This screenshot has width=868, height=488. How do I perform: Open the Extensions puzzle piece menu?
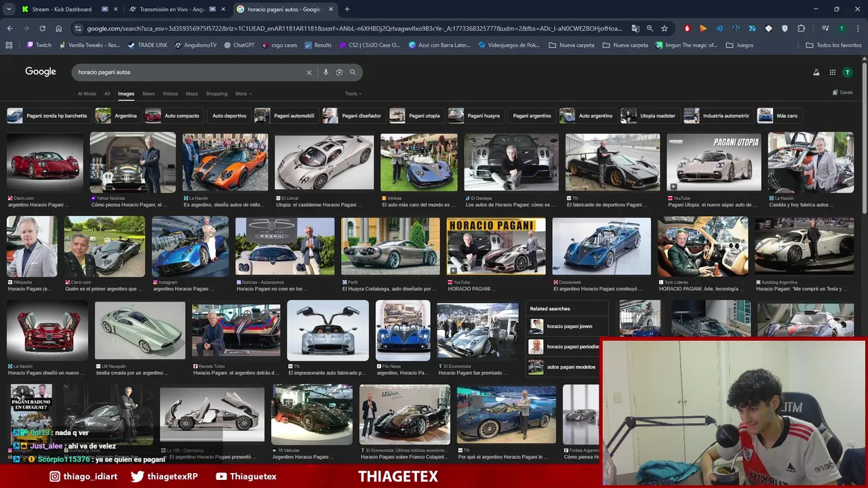coord(802,28)
